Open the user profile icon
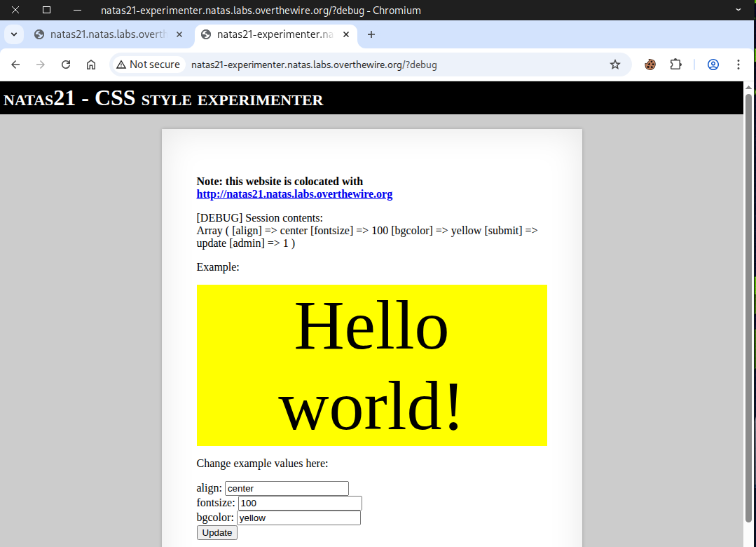The image size is (756, 547). [x=713, y=65]
